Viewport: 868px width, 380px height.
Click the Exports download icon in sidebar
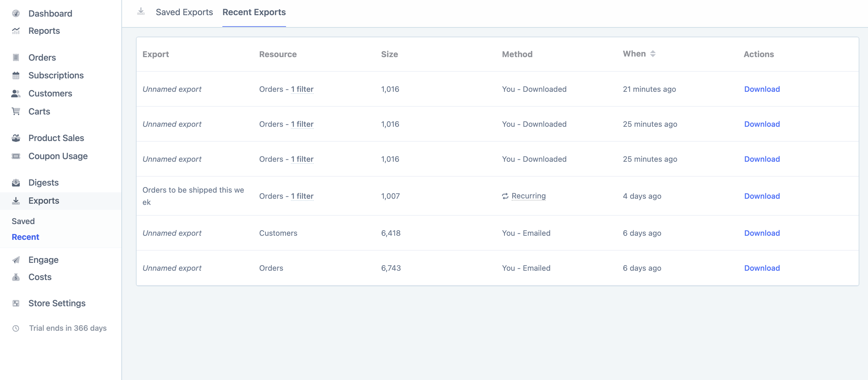[16, 200]
